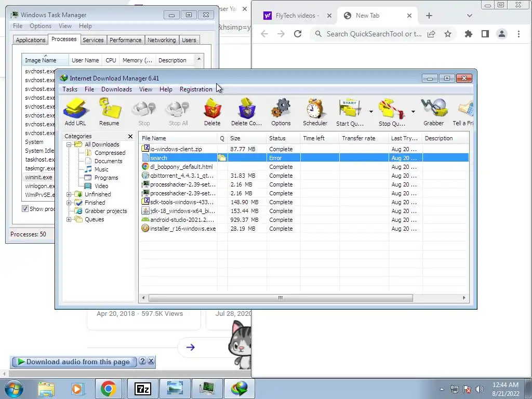Image resolution: width=532 pixels, height=399 pixels.
Task: Select the Documents category
Action: coord(108,161)
